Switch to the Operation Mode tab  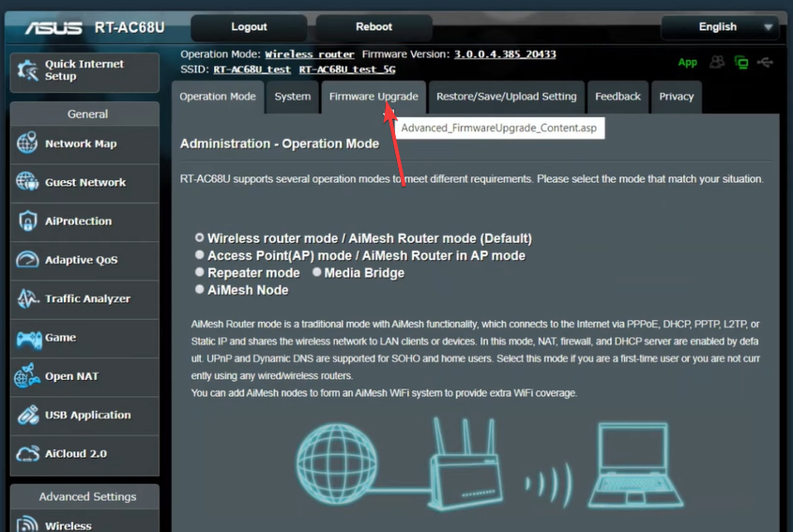(x=218, y=97)
